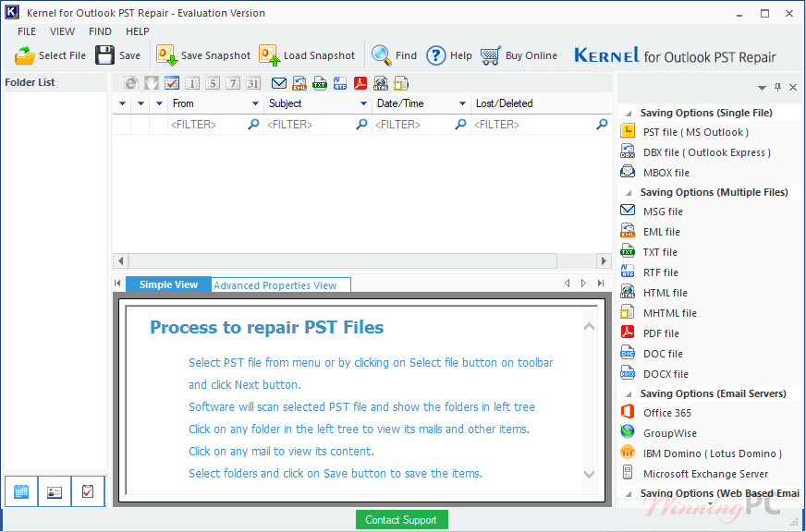Select the 5-day calendar view icon
This screenshot has height=532, width=806.
[213, 83]
